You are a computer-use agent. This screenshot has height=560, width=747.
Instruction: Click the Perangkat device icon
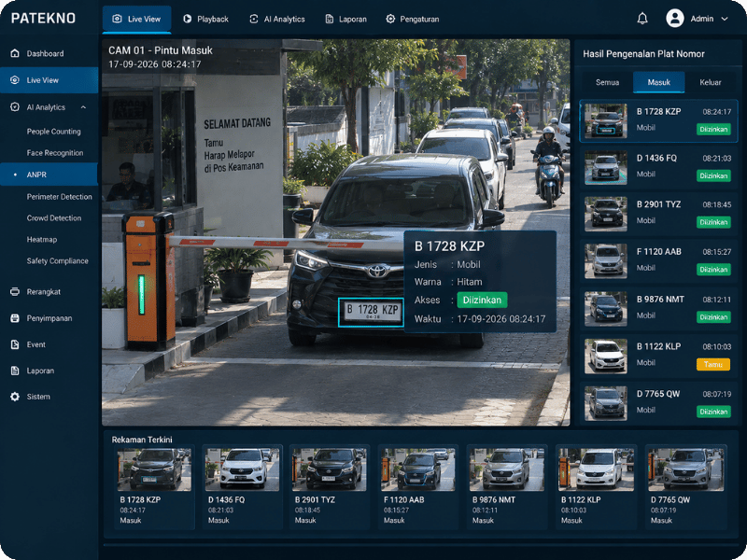click(15, 292)
